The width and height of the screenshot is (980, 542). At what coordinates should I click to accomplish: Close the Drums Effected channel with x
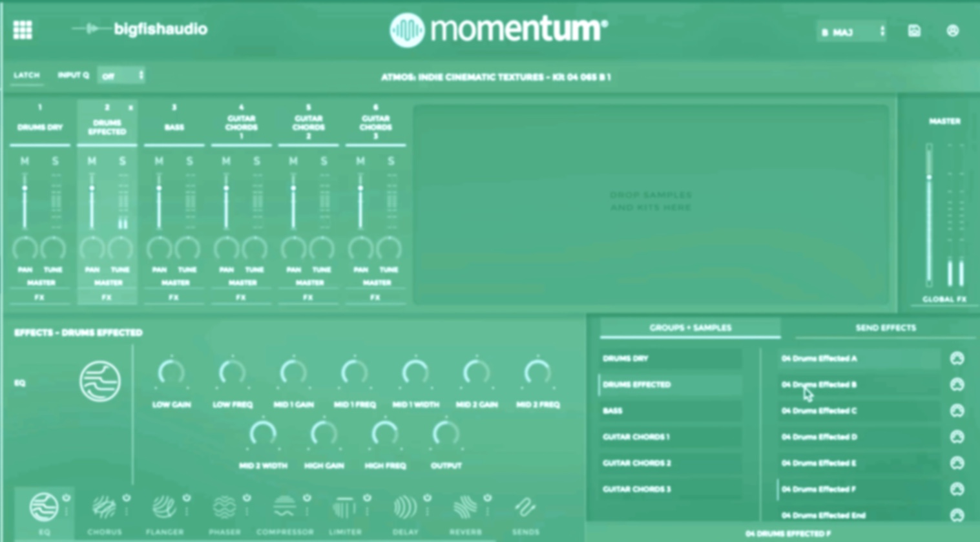(130, 108)
